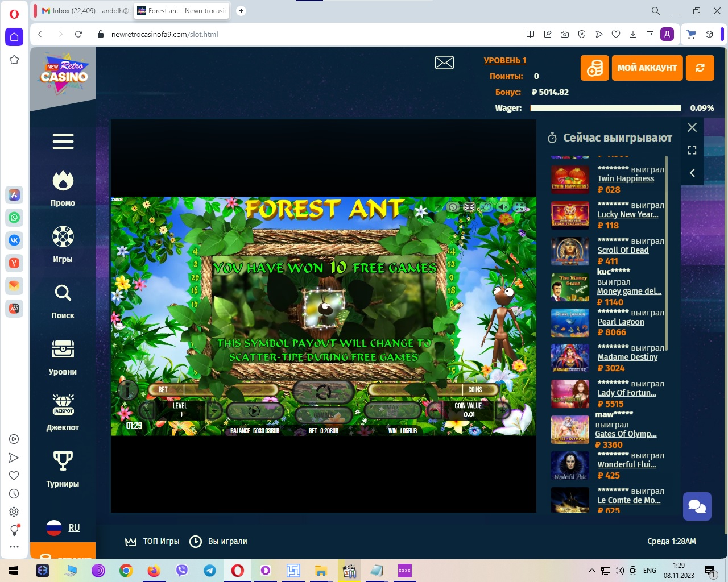Viewport: 728px width, 582px height.
Task: Open VK in Opera sidebar
Action: click(14, 240)
